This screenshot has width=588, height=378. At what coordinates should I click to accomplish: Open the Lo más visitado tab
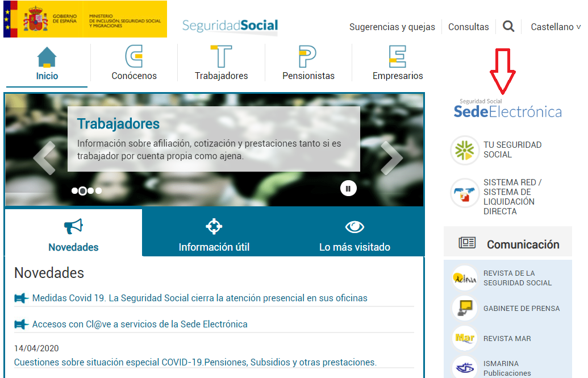(x=355, y=234)
